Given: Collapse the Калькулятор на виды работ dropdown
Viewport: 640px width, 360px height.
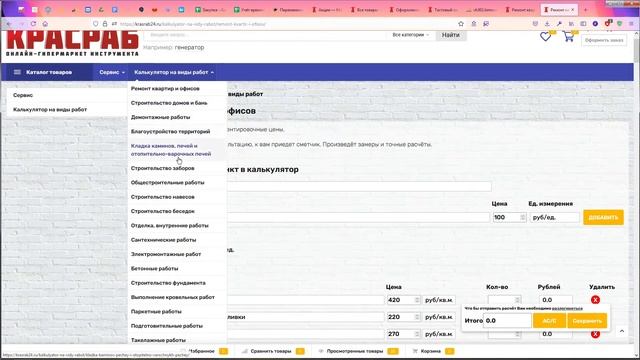Looking at the screenshot, I should 174,72.
